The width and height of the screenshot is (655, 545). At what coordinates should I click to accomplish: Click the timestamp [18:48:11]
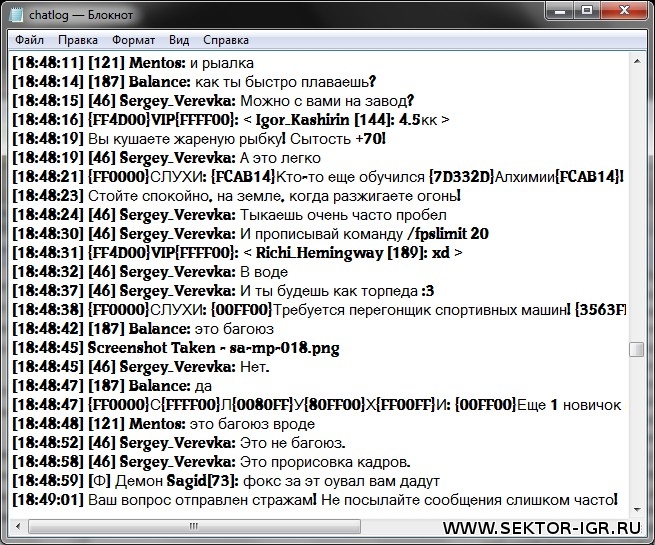point(48,63)
